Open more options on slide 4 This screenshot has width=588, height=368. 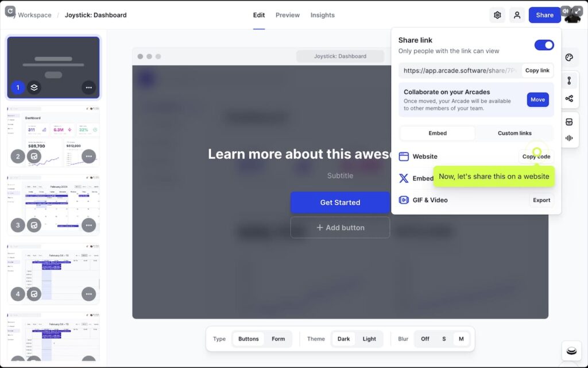(89, 294)
